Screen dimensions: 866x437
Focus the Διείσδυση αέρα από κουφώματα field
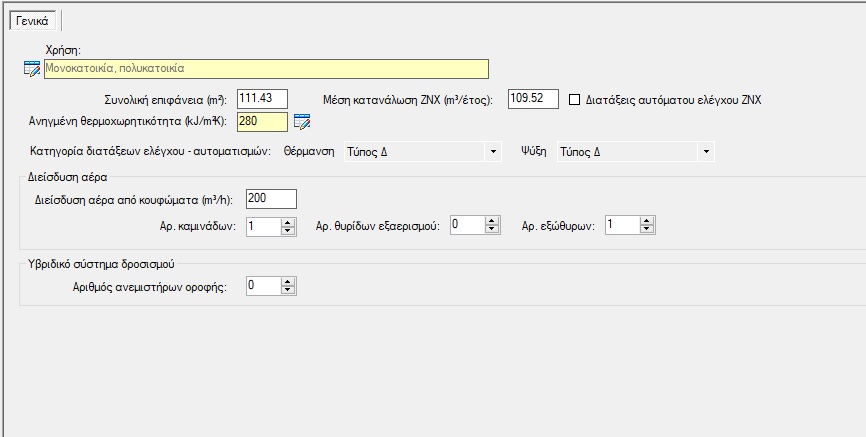[266, 199]
